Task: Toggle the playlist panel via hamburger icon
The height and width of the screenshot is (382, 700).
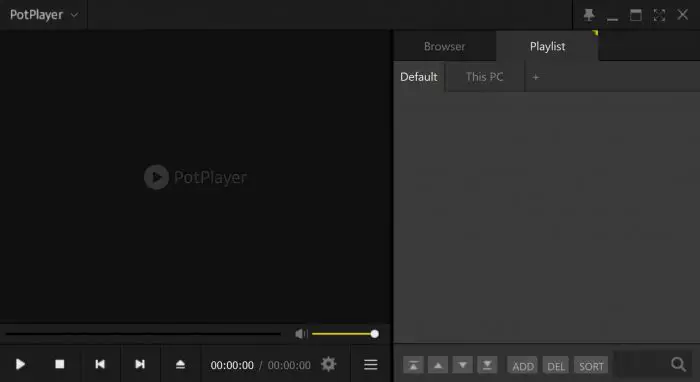Action: tap(371, 365)
